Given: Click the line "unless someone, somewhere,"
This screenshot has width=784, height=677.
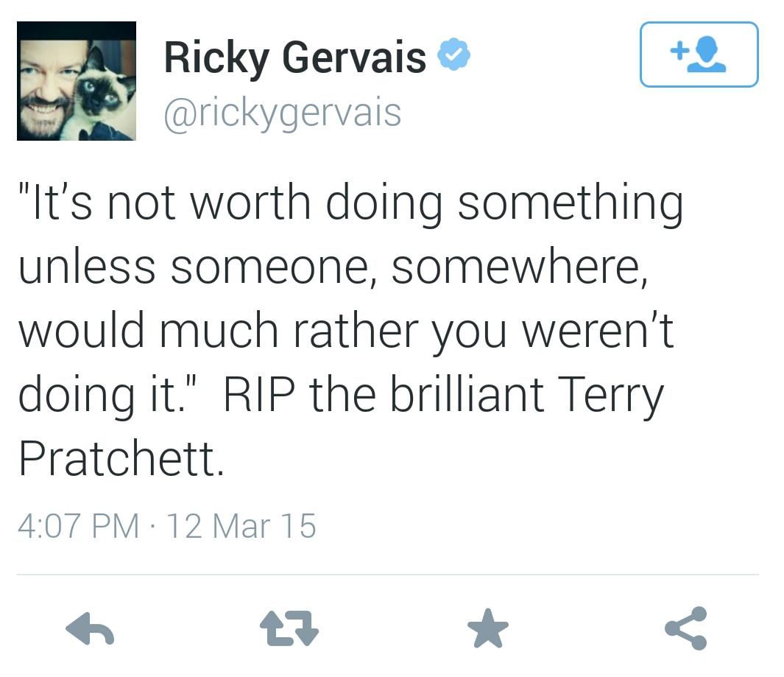Looking at the screenshot, I should pos(333,267).
